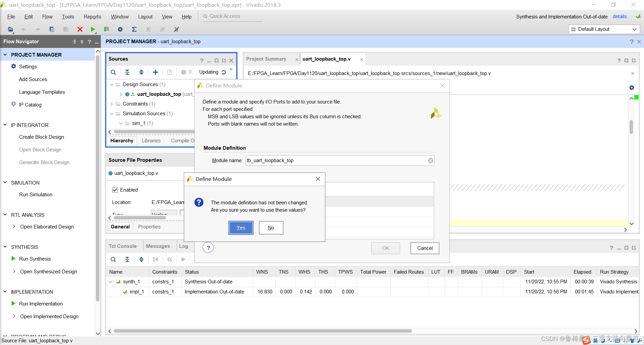
Task: Switch to the Messages tab
Action: pyautogui.click(x=158, y=246)
